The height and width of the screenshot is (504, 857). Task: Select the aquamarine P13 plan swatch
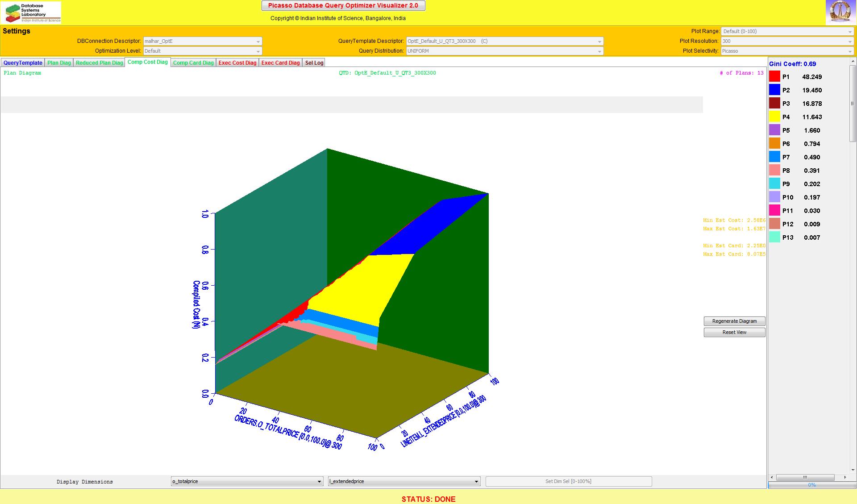[774, 237]
